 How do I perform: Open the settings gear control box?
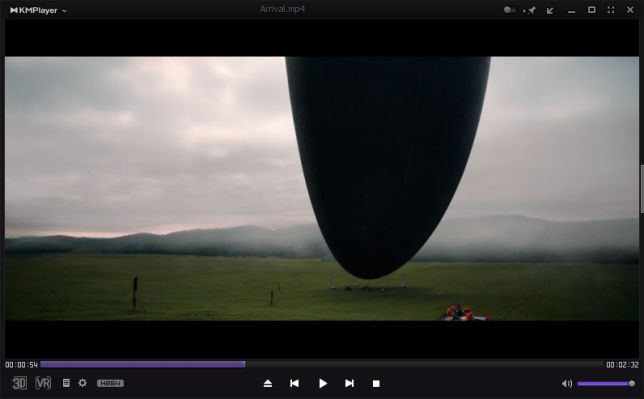coord(83,383)
